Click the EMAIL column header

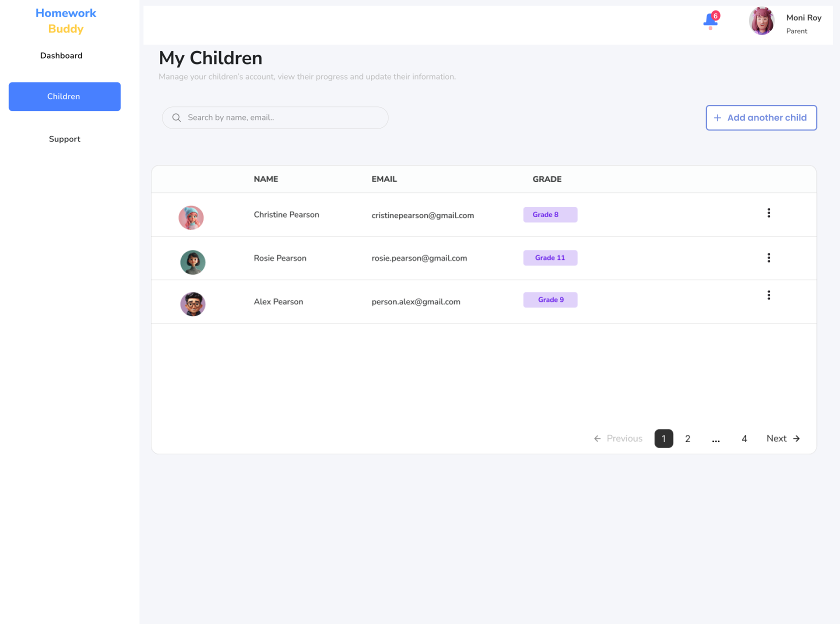click(384, 179)
